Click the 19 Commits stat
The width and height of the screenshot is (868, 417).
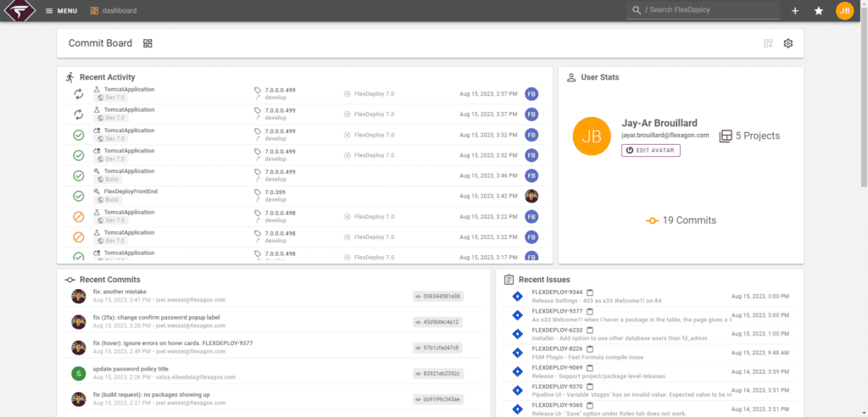(x=681, y=220)
